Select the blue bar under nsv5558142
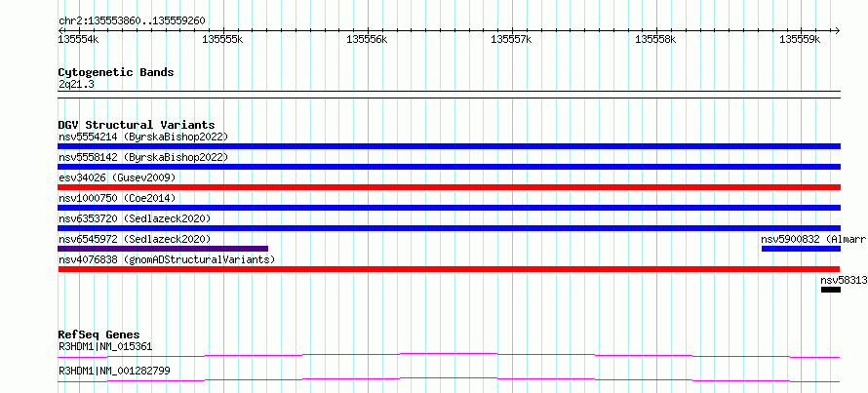868x393 pixels. (449, 167)
